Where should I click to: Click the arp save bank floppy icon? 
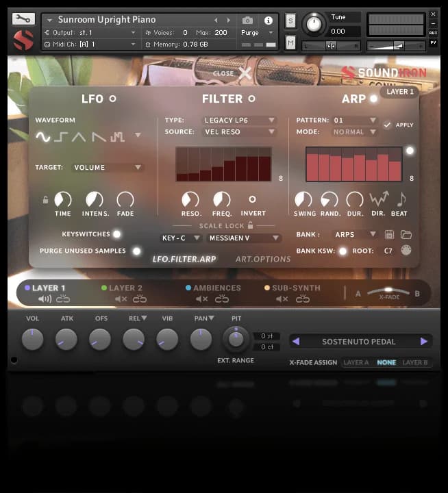tap(389, 234)
